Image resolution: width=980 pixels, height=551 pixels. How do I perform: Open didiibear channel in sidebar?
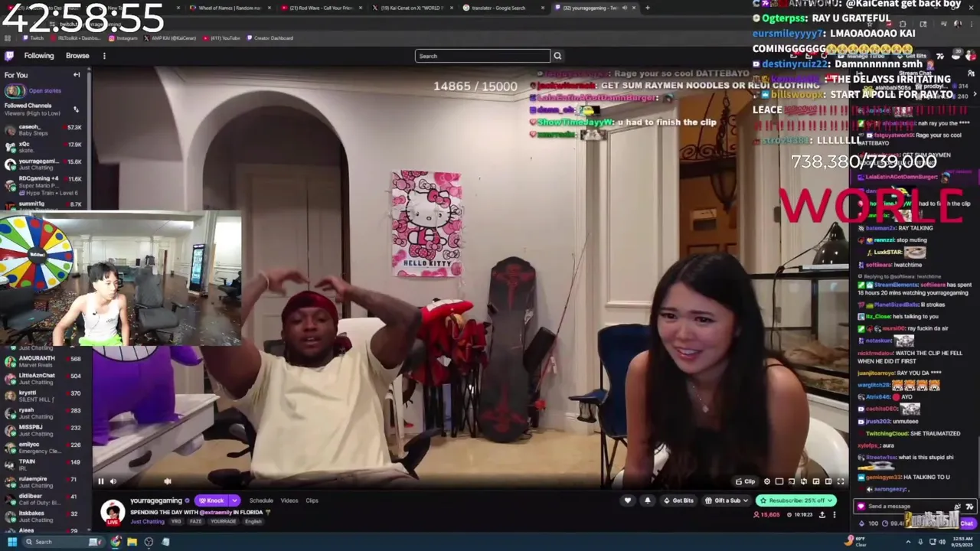click(43, 499)
